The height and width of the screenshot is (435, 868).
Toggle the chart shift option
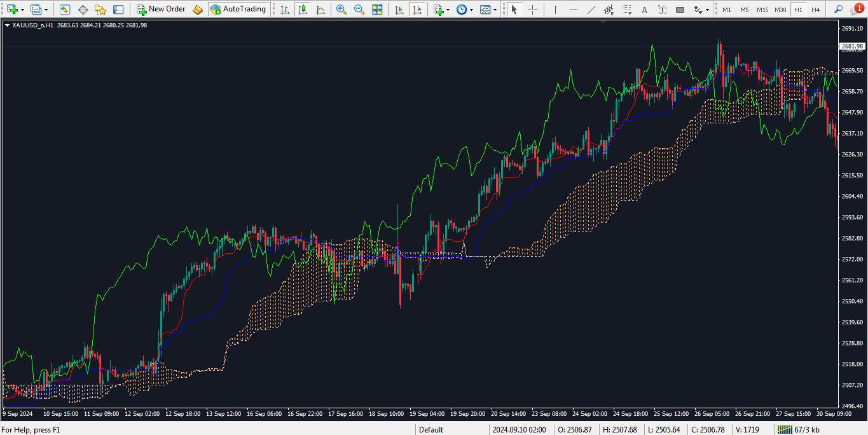[x=417, y=10]
